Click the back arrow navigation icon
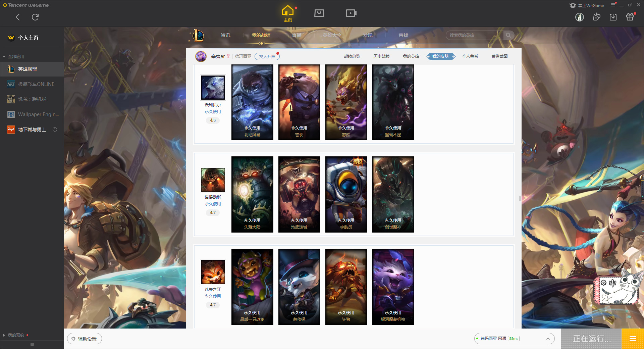 point(18,17)
